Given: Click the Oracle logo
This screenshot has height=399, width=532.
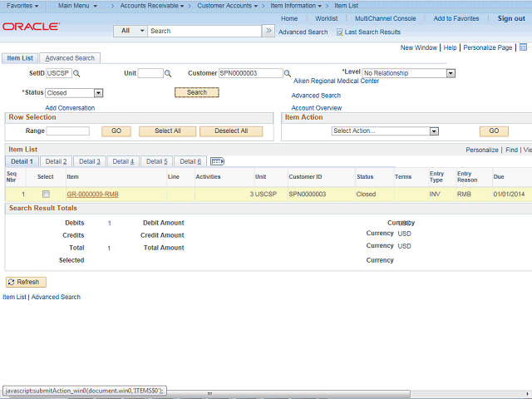Looking at the screenshot, I should (x=31, y=27).
